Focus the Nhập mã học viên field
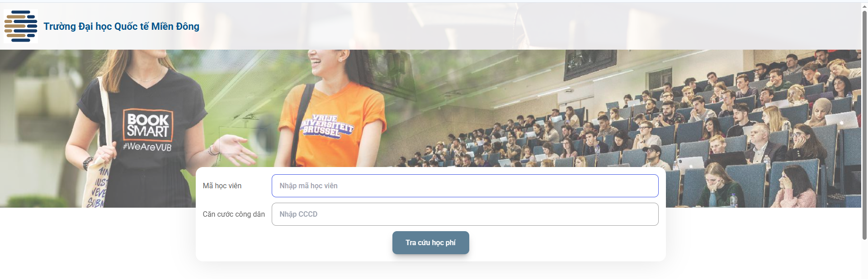 pos(465,186)
